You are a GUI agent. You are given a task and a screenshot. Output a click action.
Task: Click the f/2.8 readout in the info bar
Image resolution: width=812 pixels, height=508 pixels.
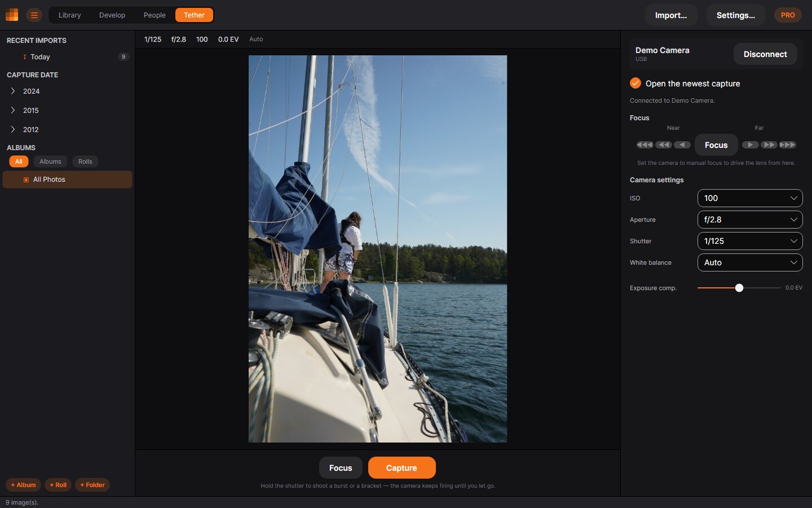[179, 40]
